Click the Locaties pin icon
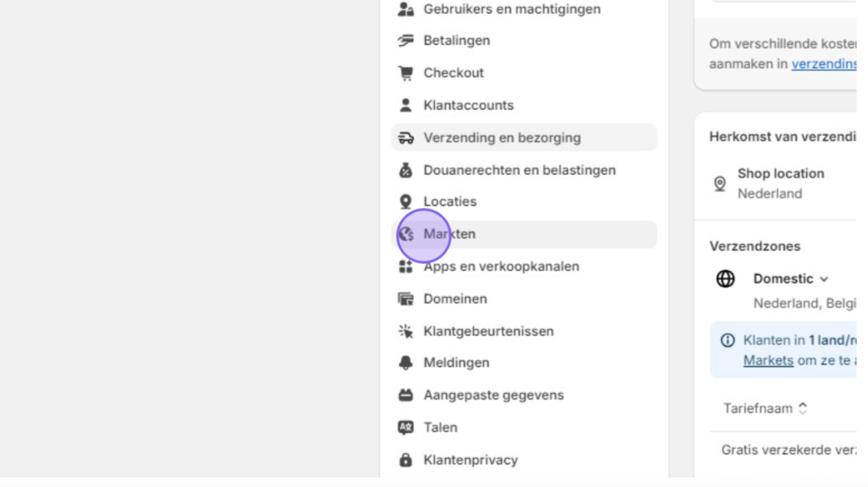The image size is (868, 487). (406, 202)
